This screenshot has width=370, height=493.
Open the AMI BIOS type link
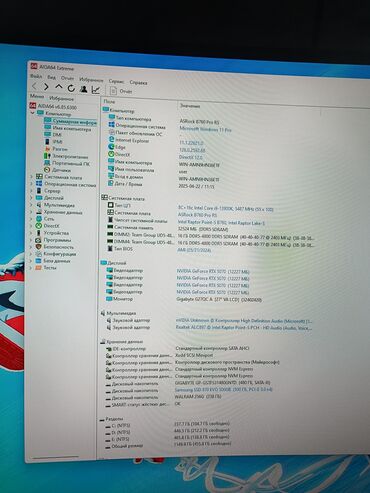[194, 250]
